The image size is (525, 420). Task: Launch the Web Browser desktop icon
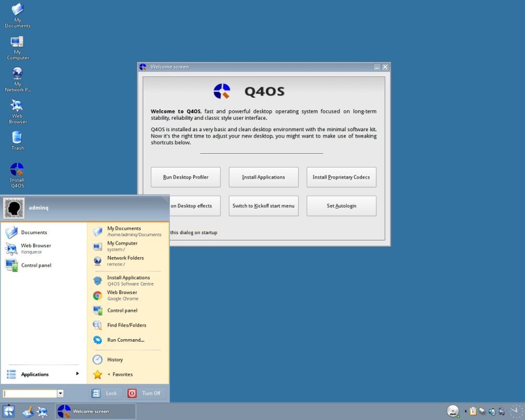17,111
